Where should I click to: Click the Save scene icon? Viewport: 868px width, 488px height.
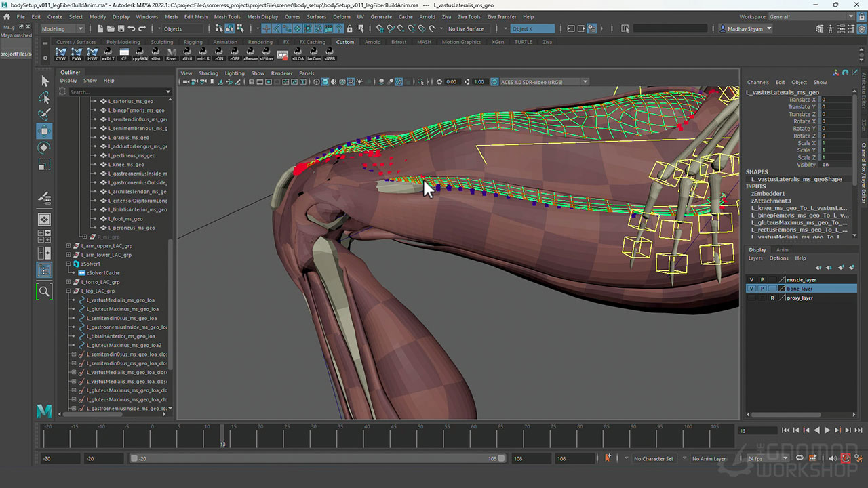121,28
